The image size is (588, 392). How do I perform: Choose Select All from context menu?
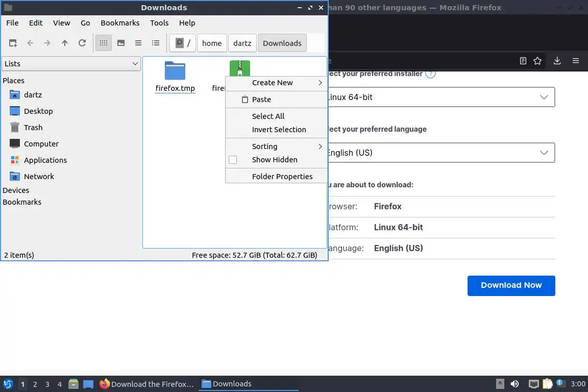(x=276, y=116)
